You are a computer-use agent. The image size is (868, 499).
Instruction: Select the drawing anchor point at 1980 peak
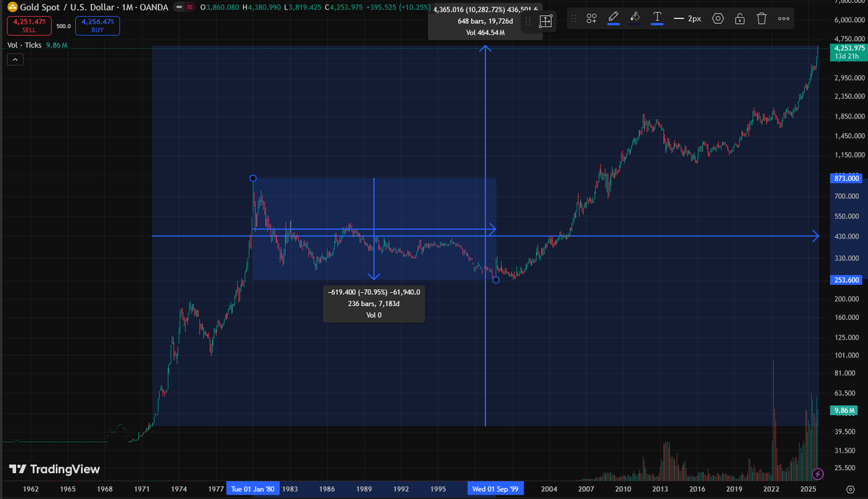252,178
